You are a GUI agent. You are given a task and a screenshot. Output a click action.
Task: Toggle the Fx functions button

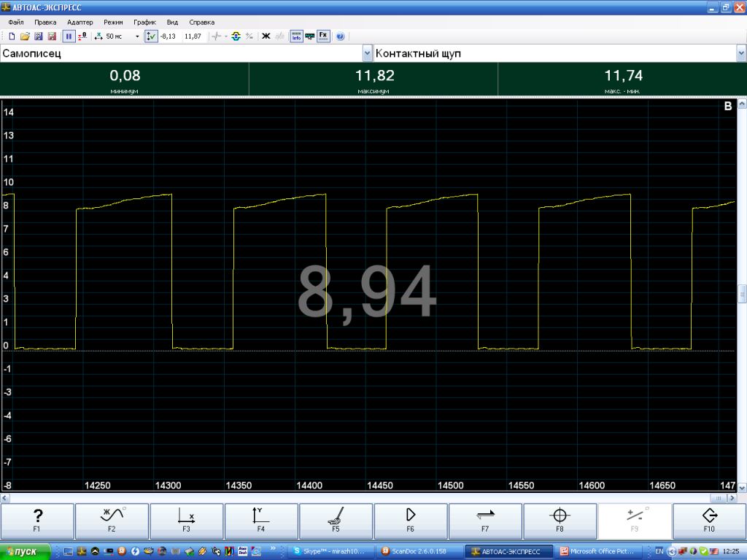pyautogui.click(x=323, y=36)
